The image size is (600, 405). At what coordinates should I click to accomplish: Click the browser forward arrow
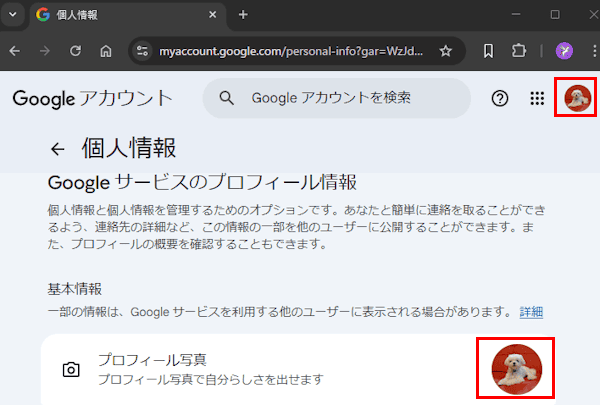[x=45, y=51]
